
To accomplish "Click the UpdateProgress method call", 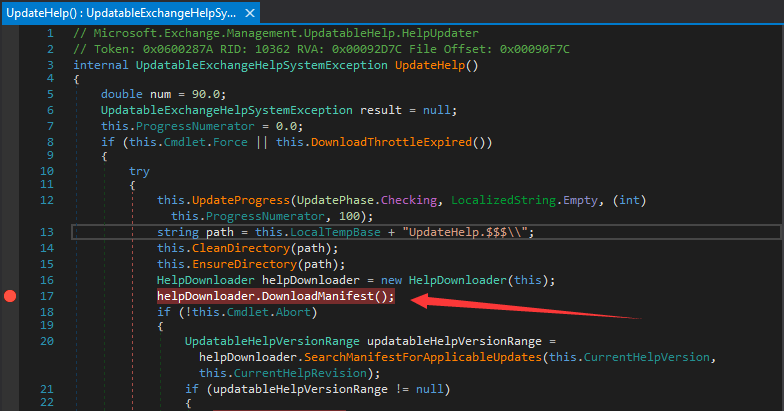I will [240, 200].
